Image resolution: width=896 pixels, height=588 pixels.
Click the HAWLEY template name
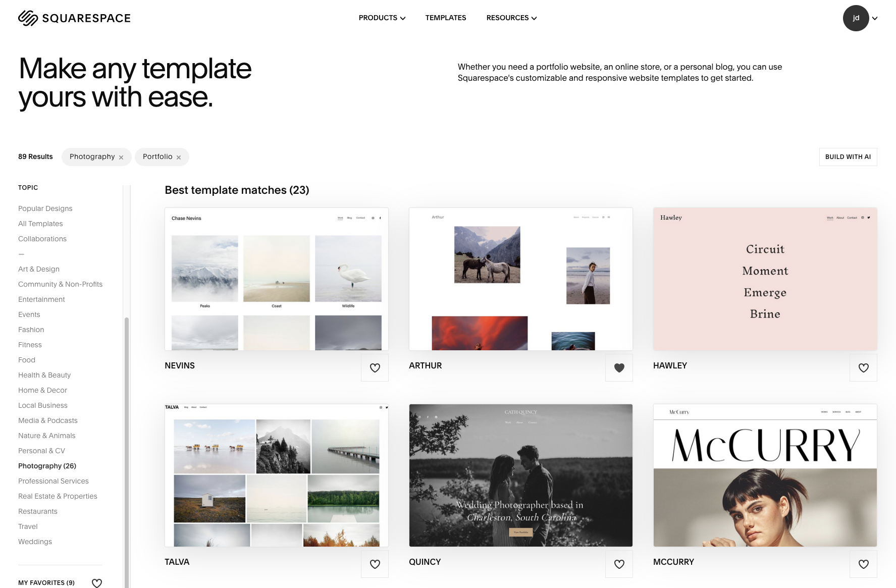670,365
